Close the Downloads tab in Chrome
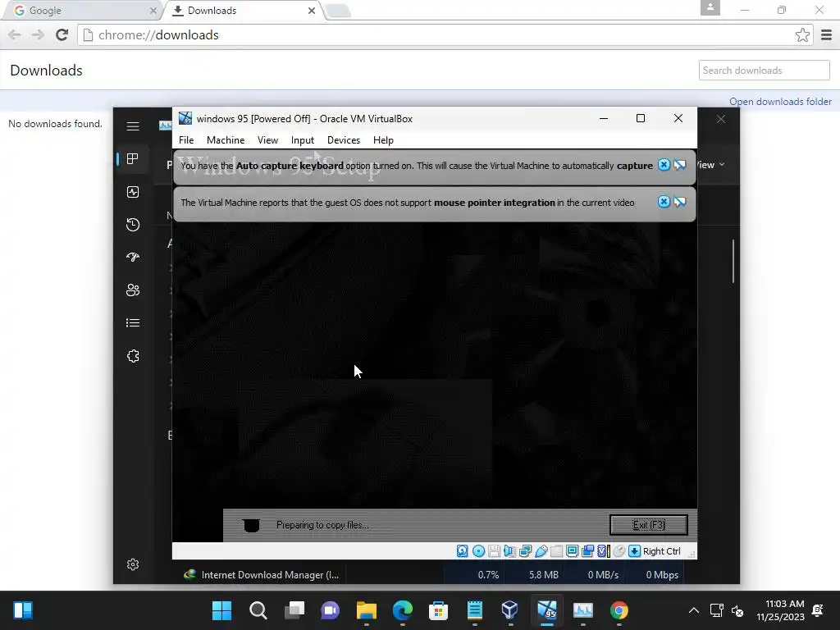 tap(311, 10)
